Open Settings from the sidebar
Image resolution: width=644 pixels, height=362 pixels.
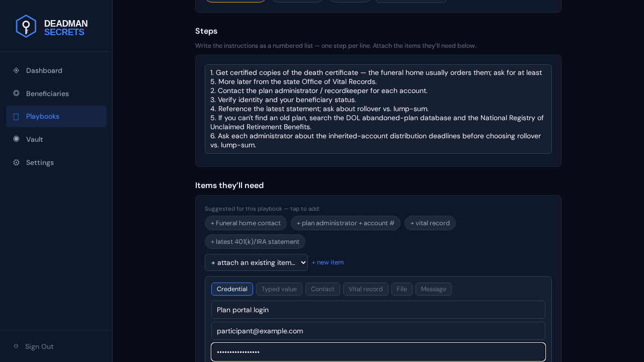[56, 162]
